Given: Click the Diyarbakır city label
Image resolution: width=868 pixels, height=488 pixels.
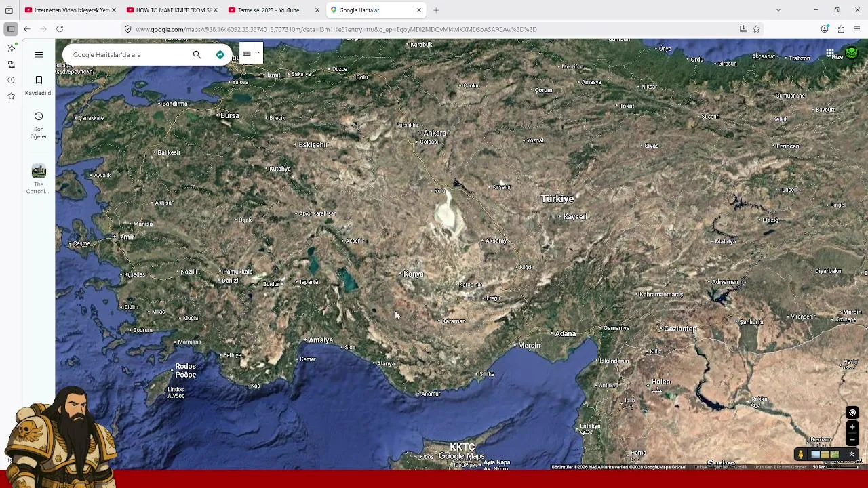Looking at the screenshot, I should pos(828,271).
